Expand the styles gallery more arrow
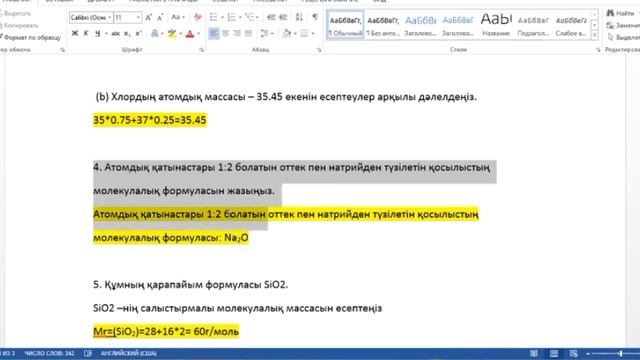 coord(594,36)
